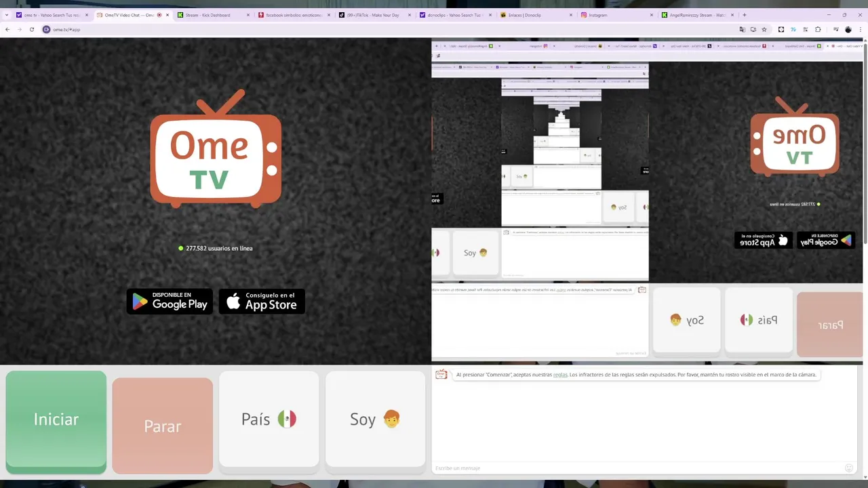Switch to the ome.tv Yahoo Search tab
Viewport: 868px width, 488px height.
[x=53, y=15]
